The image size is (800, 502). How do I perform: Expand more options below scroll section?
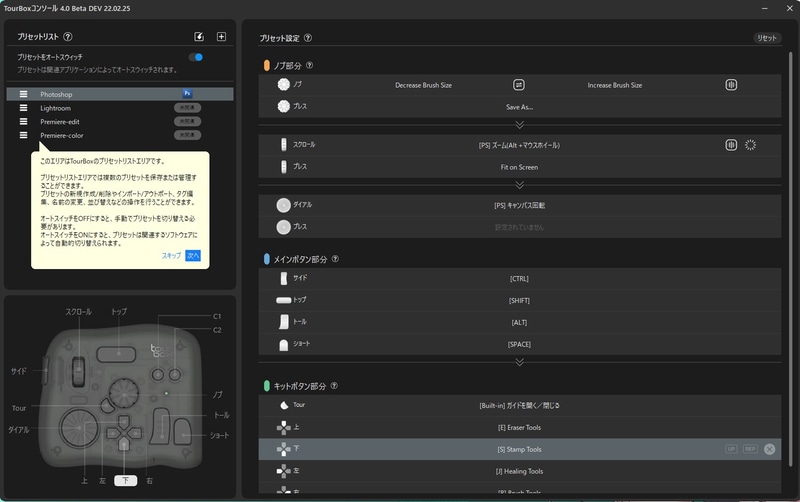(519, 184)
